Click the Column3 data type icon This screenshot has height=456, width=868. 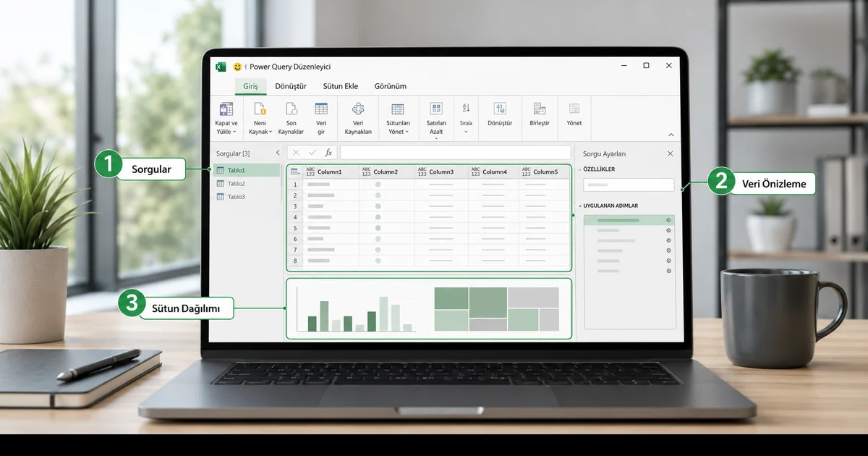[x=422, y=172]
